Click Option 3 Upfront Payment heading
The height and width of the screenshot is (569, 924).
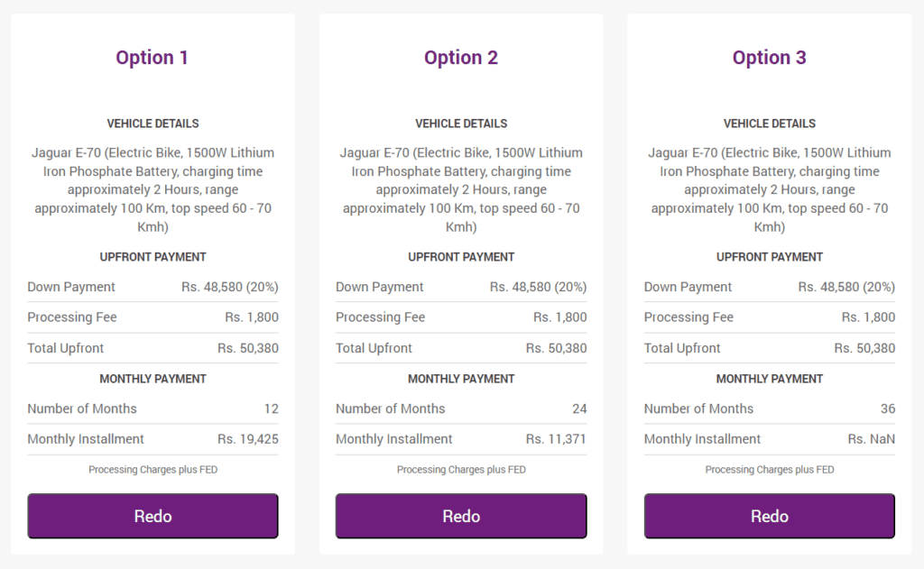pos(769,257)
